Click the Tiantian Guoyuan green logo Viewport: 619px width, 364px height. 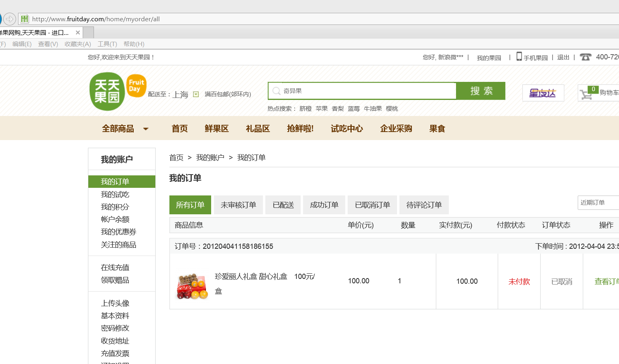[107, 92]
